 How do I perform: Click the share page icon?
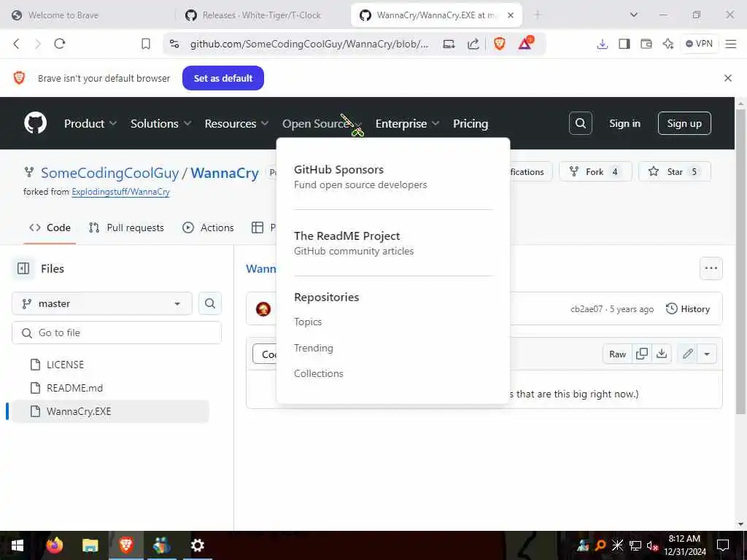pyautogui.click(x=473, y=44)
